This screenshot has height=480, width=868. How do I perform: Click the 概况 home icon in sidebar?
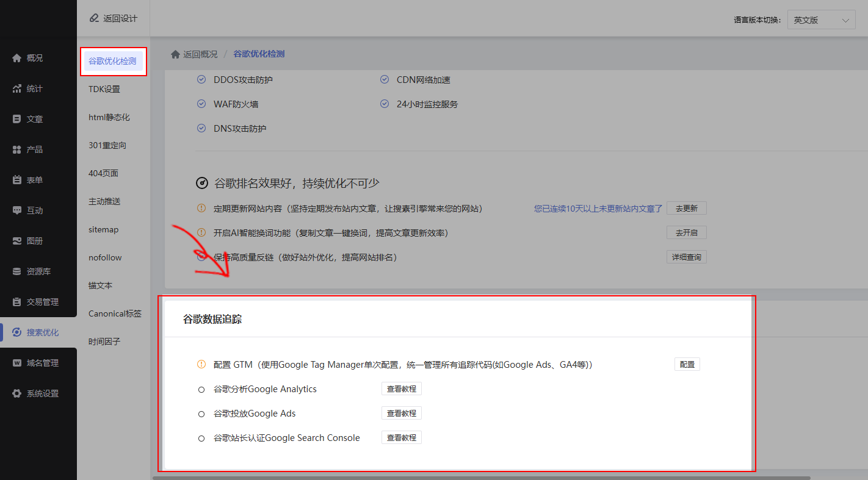pyautogui.click(x=17, y=58)
